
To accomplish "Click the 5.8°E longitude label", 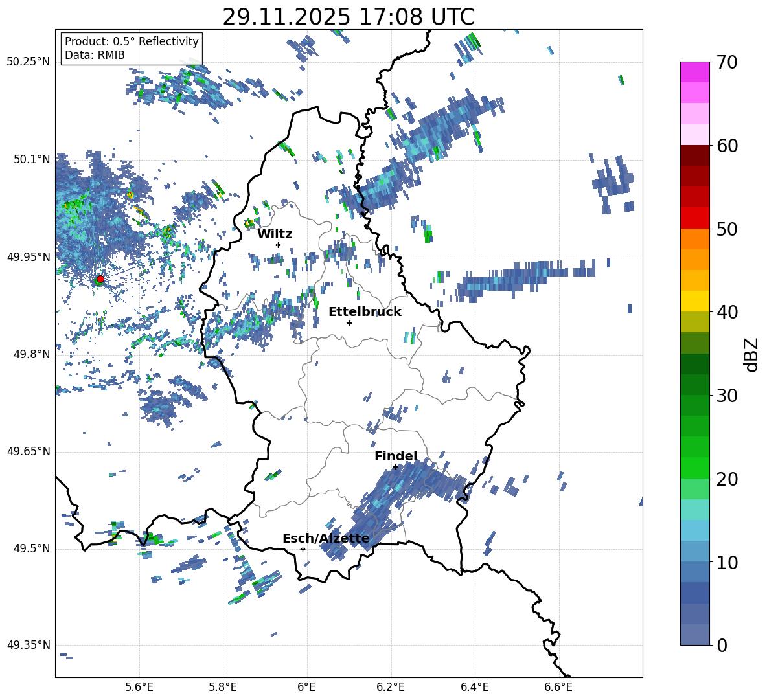I will pos(223,687).
